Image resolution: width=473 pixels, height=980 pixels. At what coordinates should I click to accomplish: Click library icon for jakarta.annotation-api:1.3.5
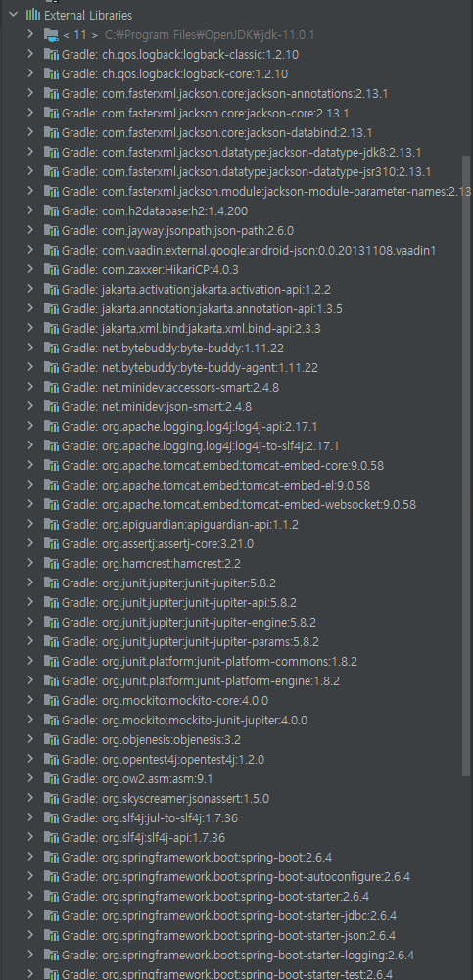[x=51, y=308]
